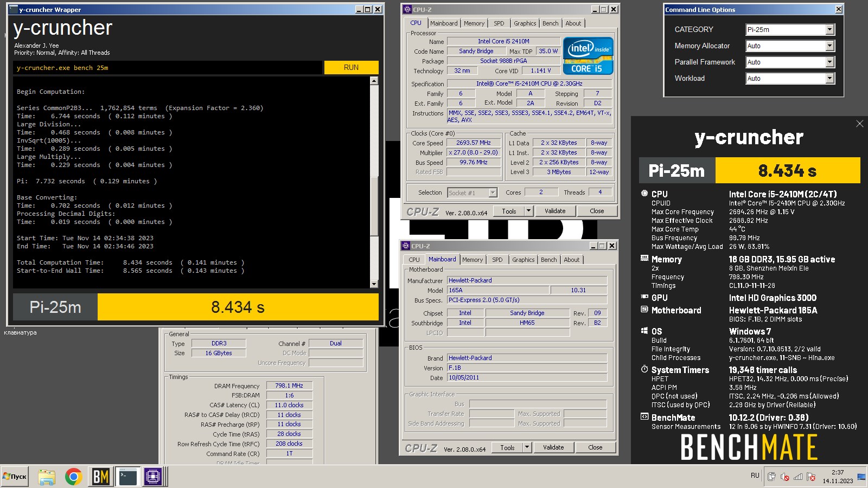Open the network signal tray icon
The image size is (868, 488).
pyautogui.click(x=797, y=477)
